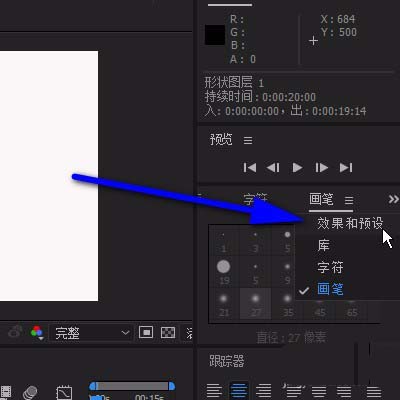Viewport: 400px width, 400px height.
Task: Jump to the first frame in Preview
Action: point(250,167)
